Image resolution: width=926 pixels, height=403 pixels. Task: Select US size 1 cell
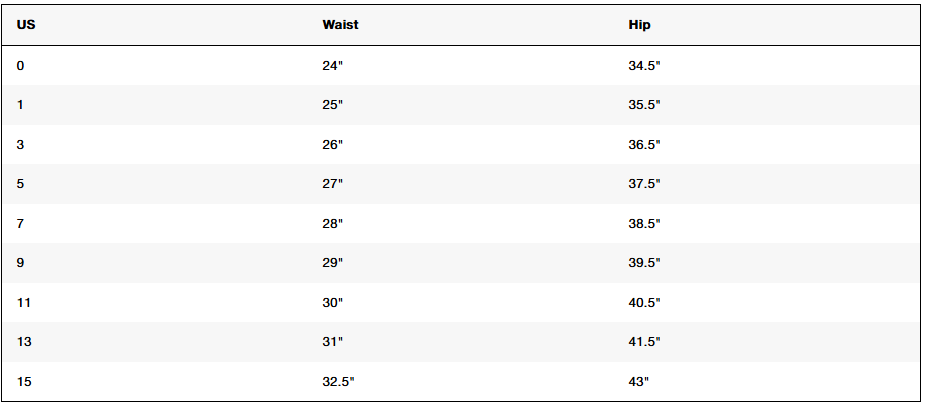pyautogui.click(x=21, y=105)
